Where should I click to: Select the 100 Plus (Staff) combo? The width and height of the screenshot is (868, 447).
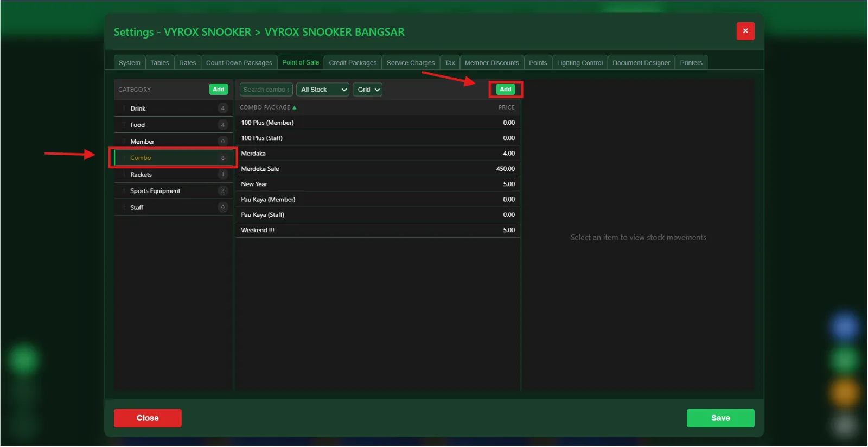point(378,138)
